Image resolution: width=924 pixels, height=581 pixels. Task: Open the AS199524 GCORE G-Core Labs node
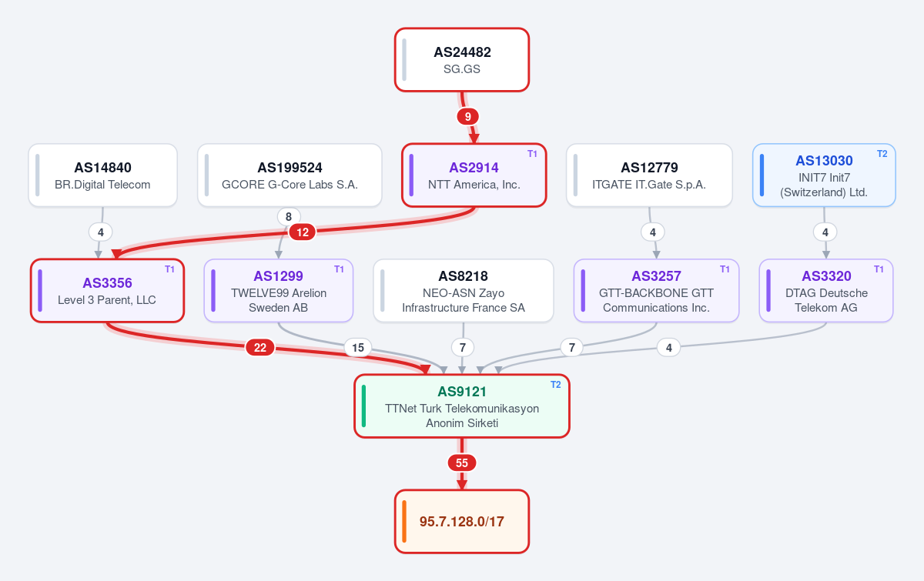290,175
